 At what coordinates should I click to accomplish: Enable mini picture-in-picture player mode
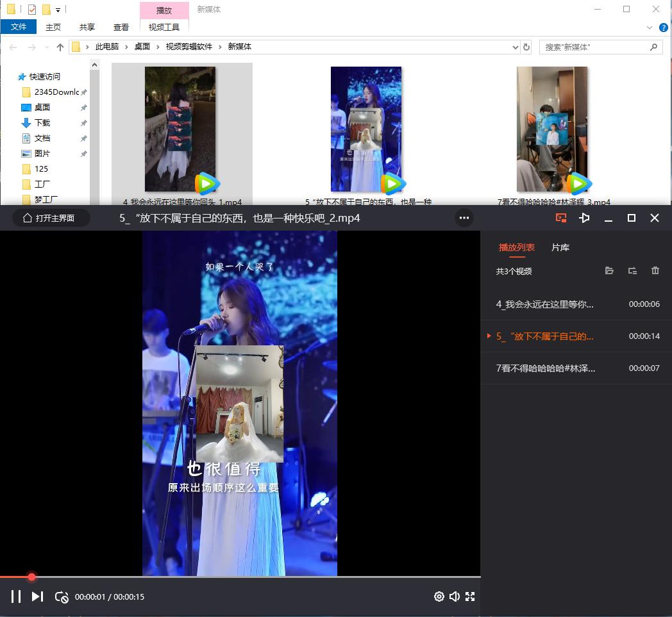[561, 218]
